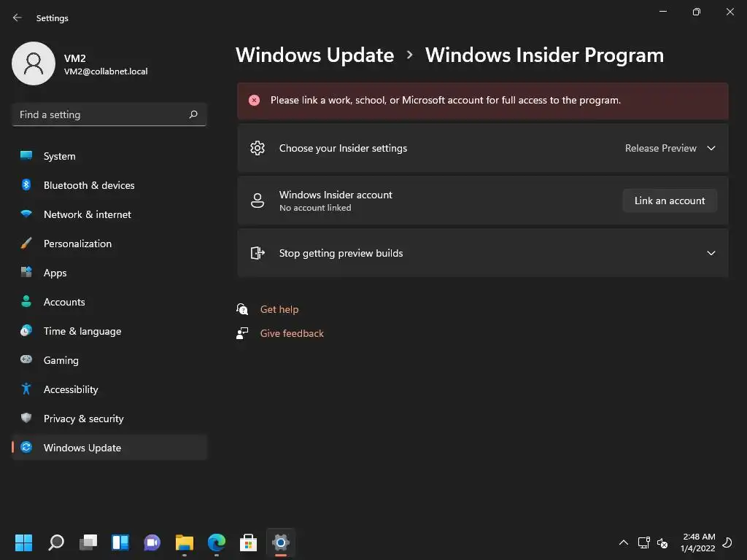
Task: Click the Gaming controller icon
Action: pos(26,359)
